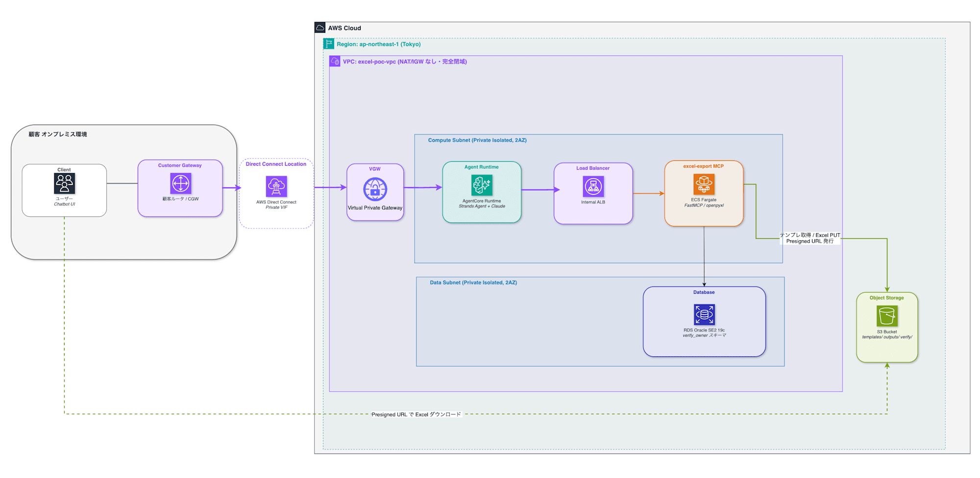Select the Internal ALB icon
980x478 pixels.
pos(593,187)
